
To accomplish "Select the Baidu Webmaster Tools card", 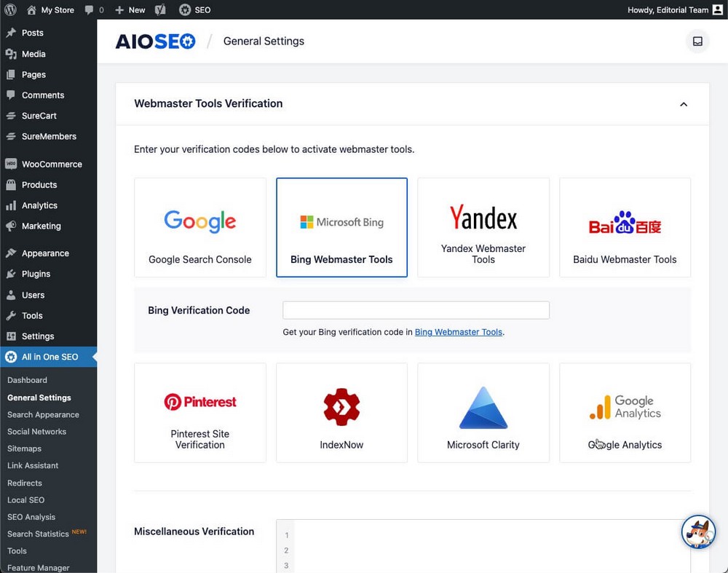I will click(x=625, y=228).
